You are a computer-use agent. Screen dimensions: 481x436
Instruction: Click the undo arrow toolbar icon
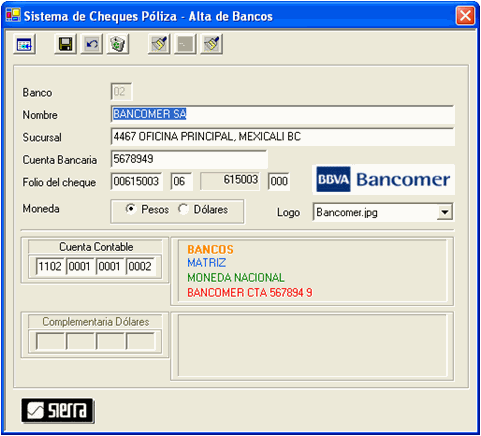92,44
